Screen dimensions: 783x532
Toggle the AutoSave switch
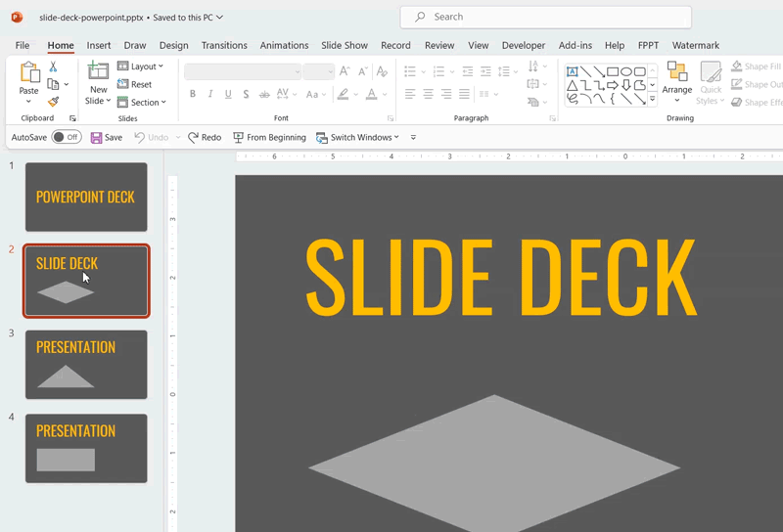point(67,137)
